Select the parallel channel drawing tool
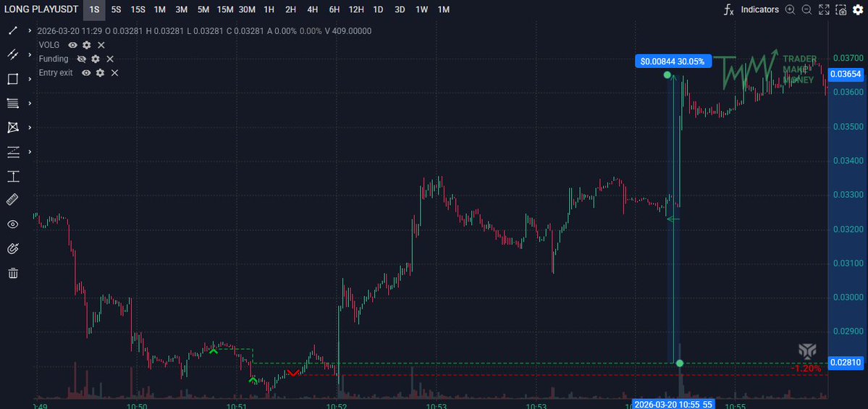The image size is (868, 409). (13, 54)
